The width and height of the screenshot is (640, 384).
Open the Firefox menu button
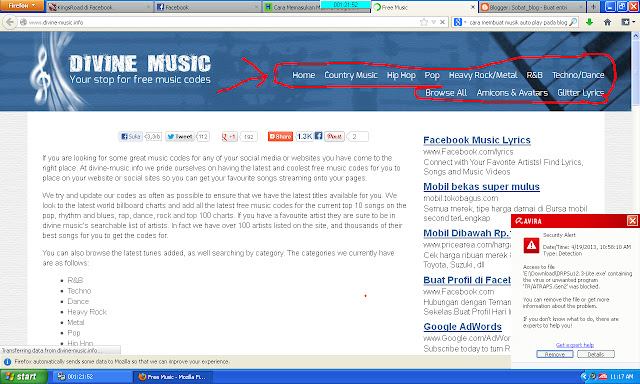pyautogui.click(x=22, y=6)
